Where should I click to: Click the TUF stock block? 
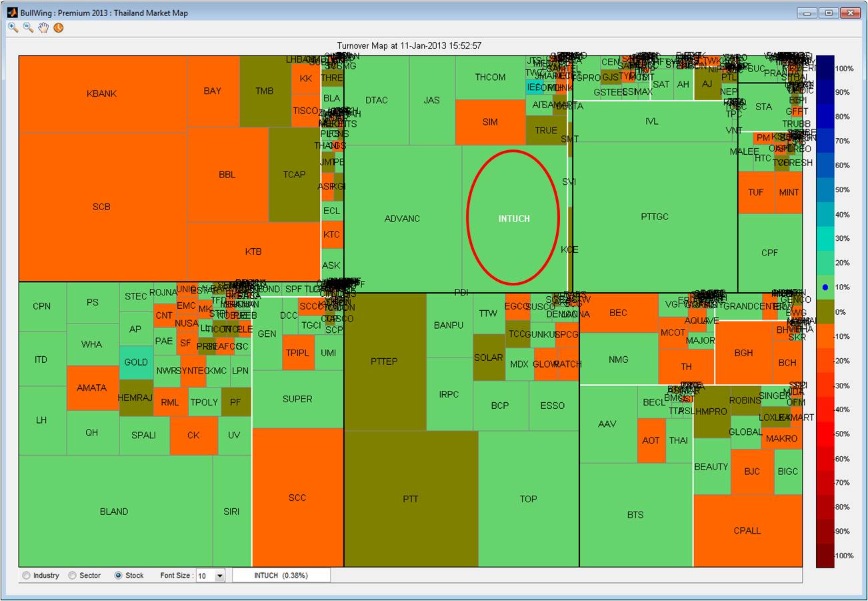(x=756, y=192)
